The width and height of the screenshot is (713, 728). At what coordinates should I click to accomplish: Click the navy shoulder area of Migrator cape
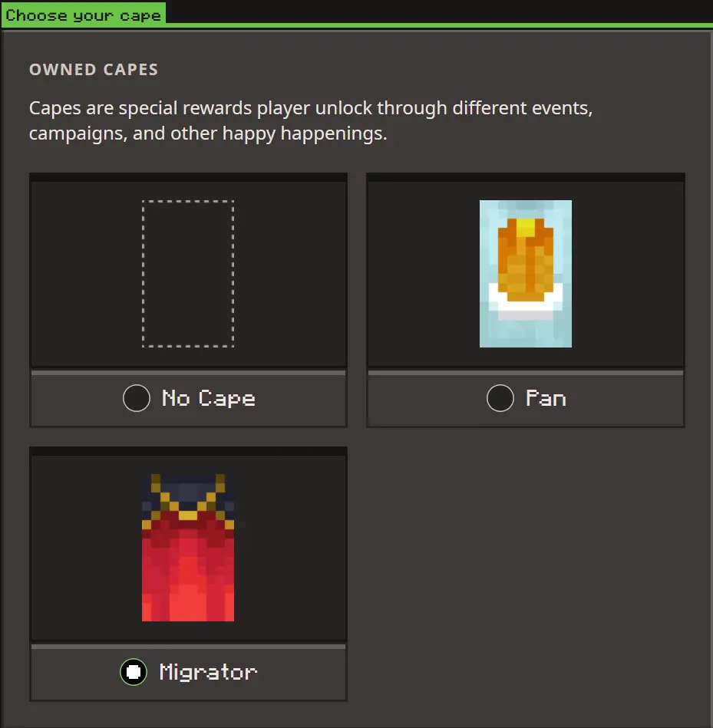(x=188, y=491)
